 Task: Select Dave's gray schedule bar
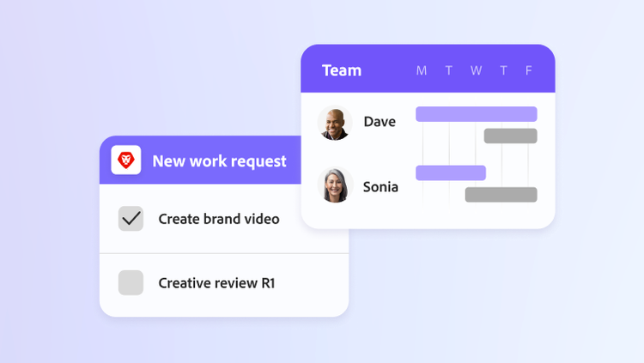[511, 136]
